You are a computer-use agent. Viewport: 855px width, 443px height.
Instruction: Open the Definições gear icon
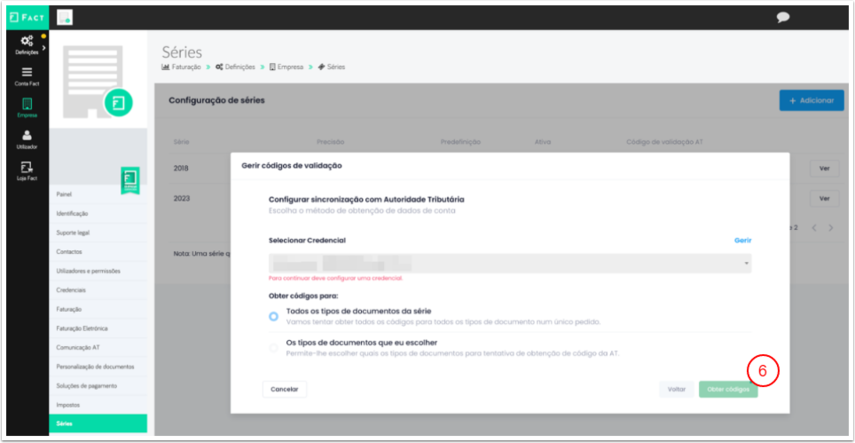coord(27,41)
